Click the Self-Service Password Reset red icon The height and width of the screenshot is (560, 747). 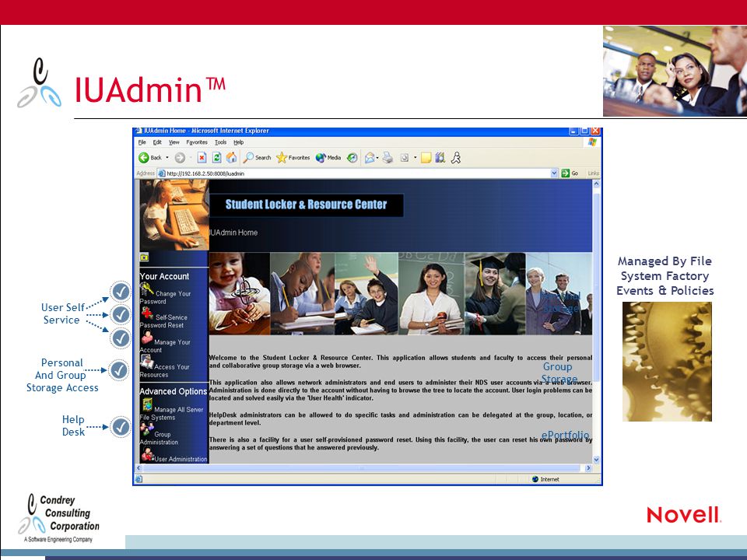point(147,313)
